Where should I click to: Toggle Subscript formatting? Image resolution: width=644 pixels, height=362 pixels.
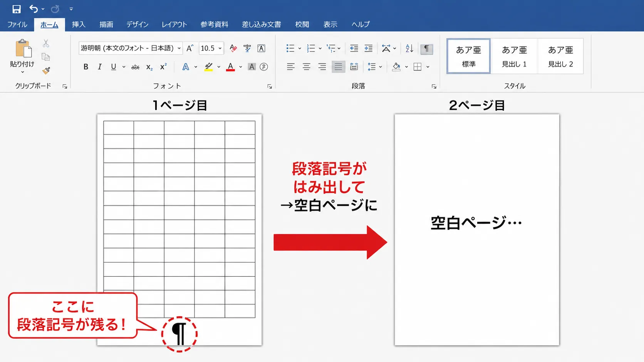tap(149, 67)
